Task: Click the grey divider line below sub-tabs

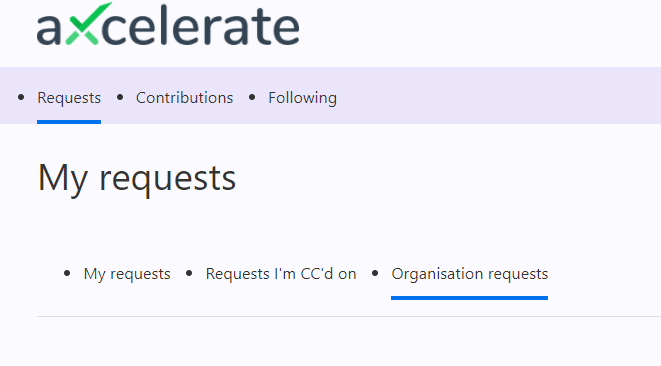Action: point(349,316)
